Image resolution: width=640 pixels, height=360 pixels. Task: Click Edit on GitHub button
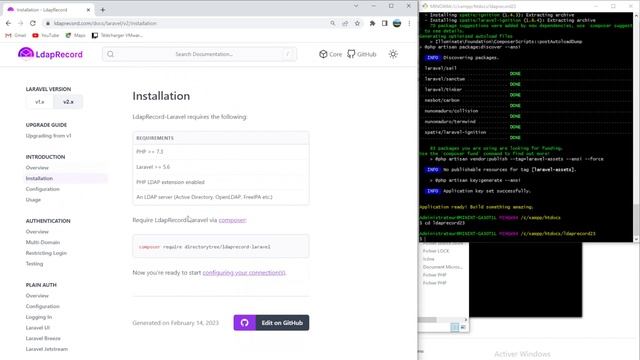coord(271,322)
